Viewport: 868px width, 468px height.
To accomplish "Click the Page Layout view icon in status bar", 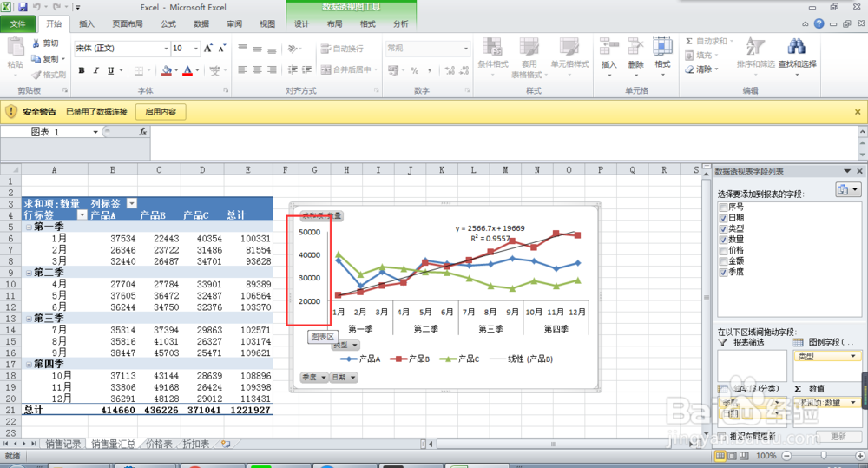I will click(x=732, y=456).
